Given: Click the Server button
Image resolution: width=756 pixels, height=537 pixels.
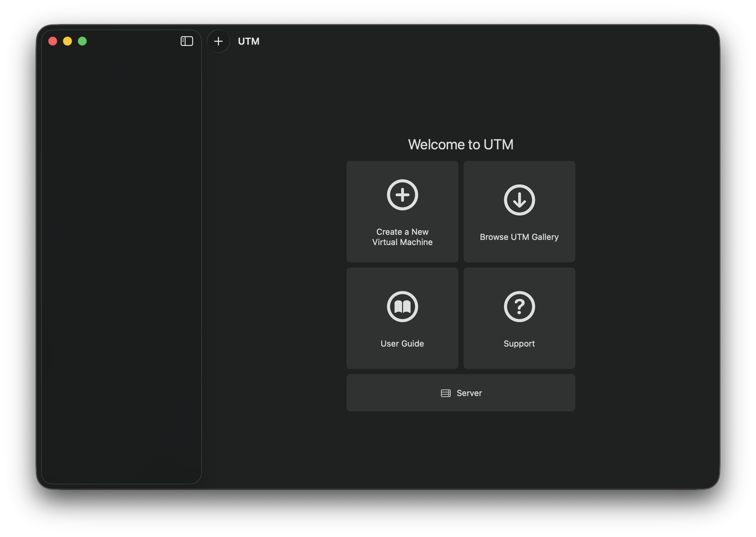Looking at the screenshot, I should coord(461,393).
